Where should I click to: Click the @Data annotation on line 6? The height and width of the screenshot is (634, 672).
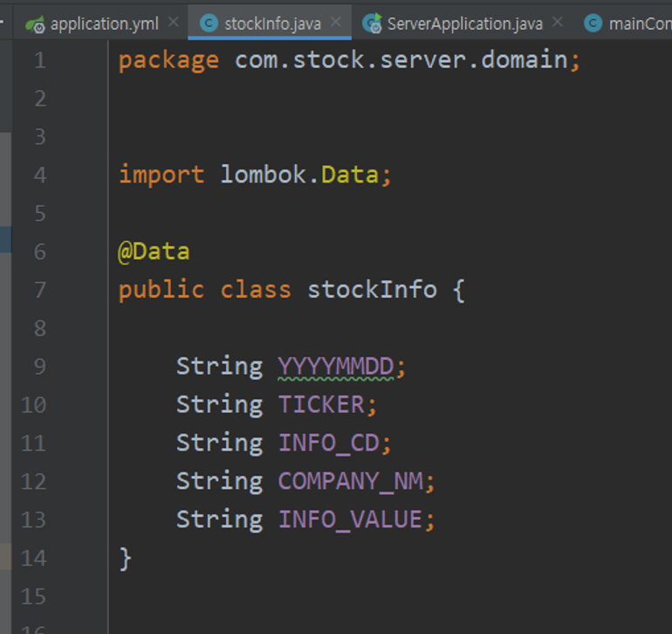tap(154, 252)
